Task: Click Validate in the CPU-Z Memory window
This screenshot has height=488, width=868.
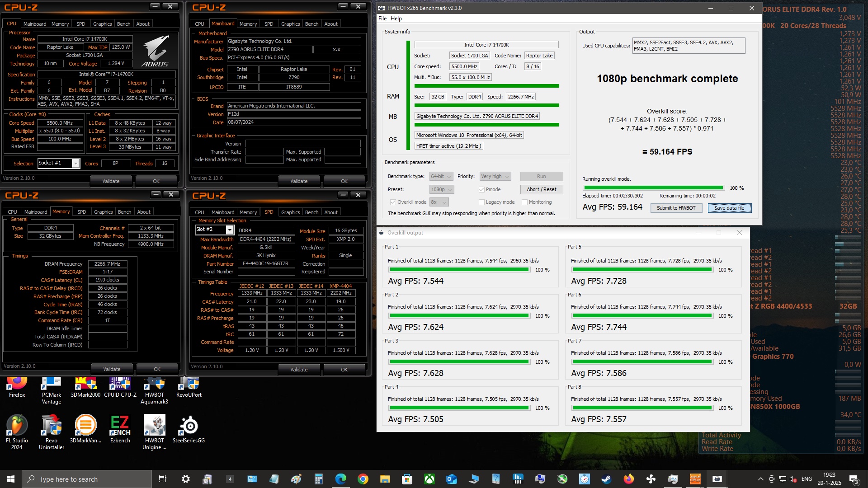Action: (x=112, y=369)
